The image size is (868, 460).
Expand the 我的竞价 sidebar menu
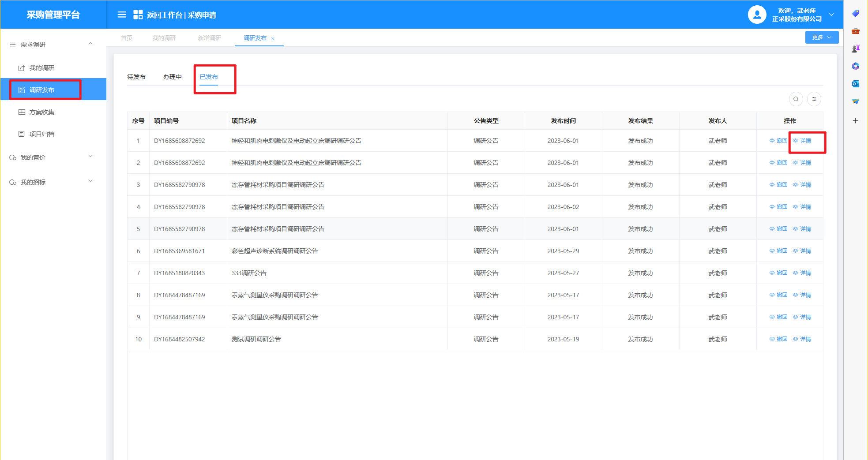90,157
